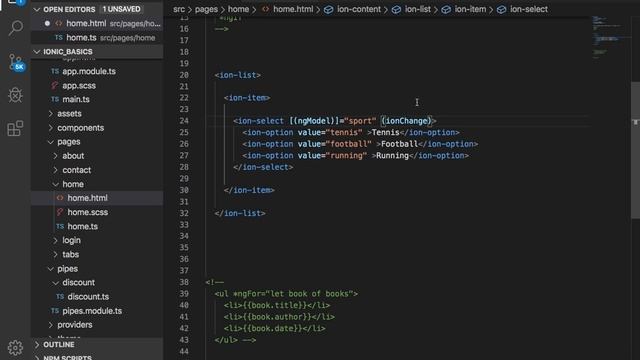Screen dimensions: 640x360
Task: Click "sport" ngModel value
Action: (360, 121)
